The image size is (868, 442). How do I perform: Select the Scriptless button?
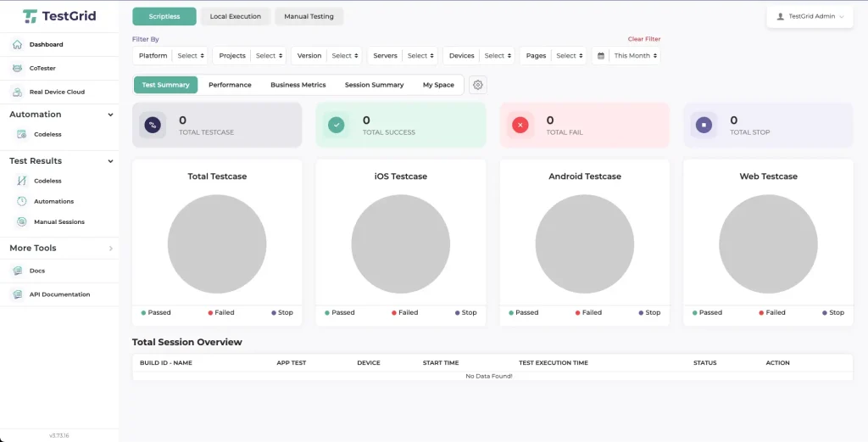point(164,17)
